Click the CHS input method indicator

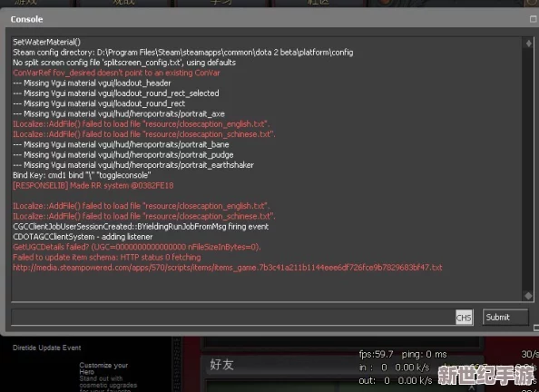click(464, 318)
